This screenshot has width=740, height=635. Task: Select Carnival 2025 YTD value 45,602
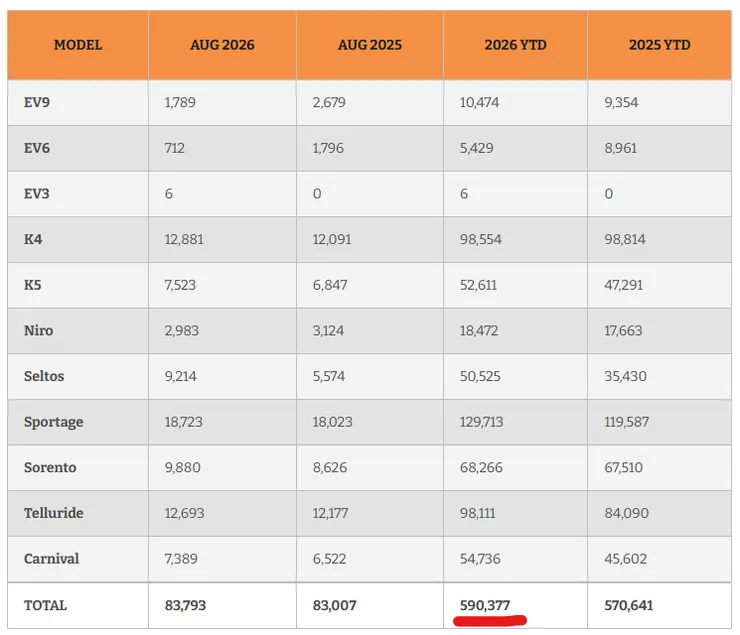point(626,559)
